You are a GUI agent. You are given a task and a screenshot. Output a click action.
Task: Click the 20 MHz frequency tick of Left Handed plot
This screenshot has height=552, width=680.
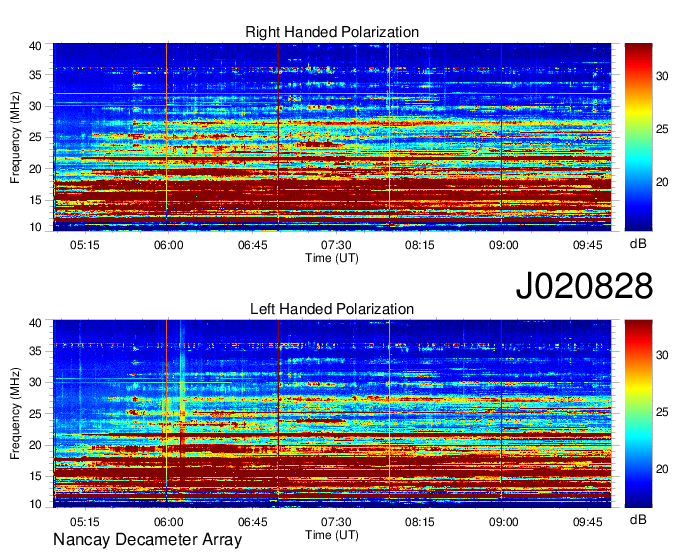click(35, 445)
